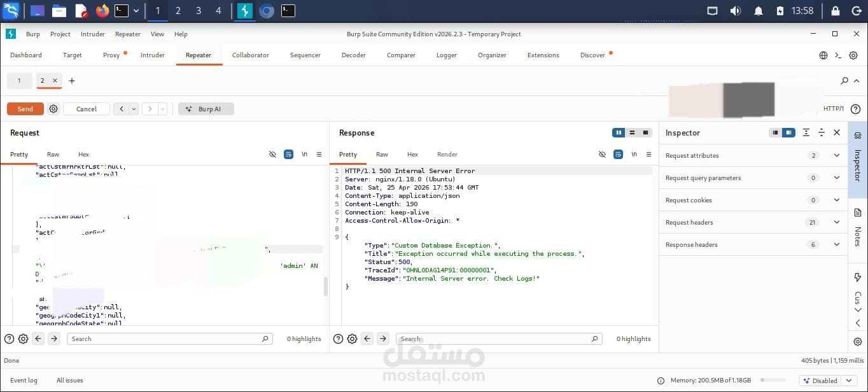Viewport: 868px width, 392px height.
Task: Open the Notes side panel
Action: tap(857, 228)
